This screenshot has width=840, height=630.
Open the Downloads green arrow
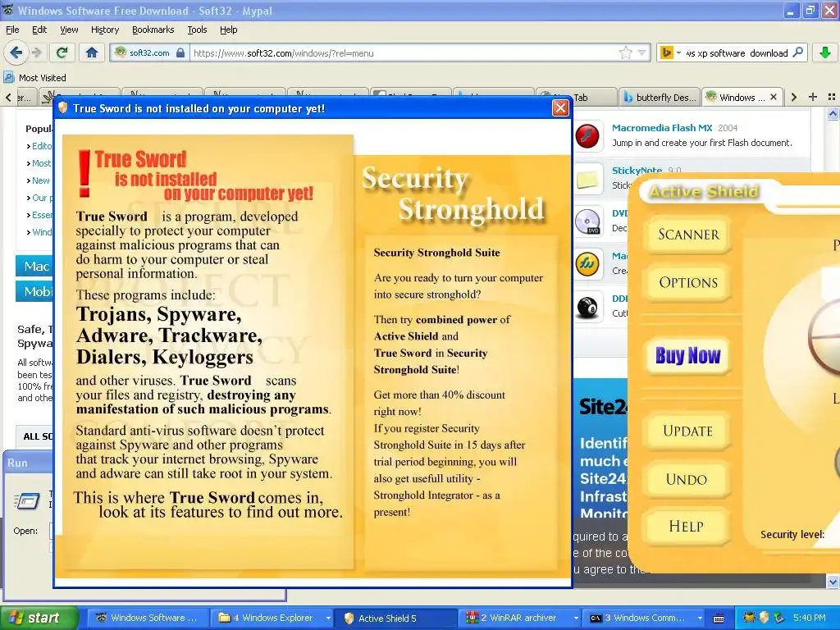(x=825, y=52)
